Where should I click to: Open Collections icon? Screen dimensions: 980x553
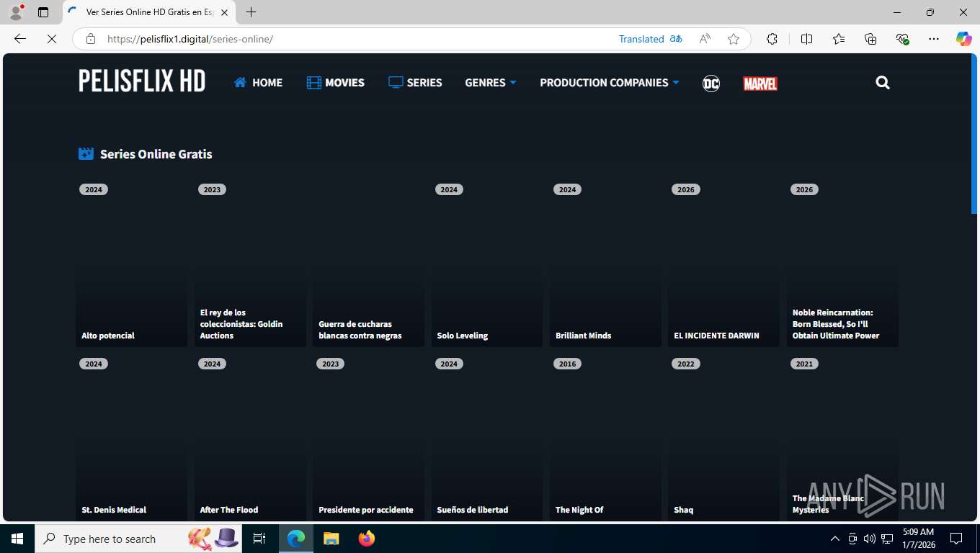(x=870, y=39)
